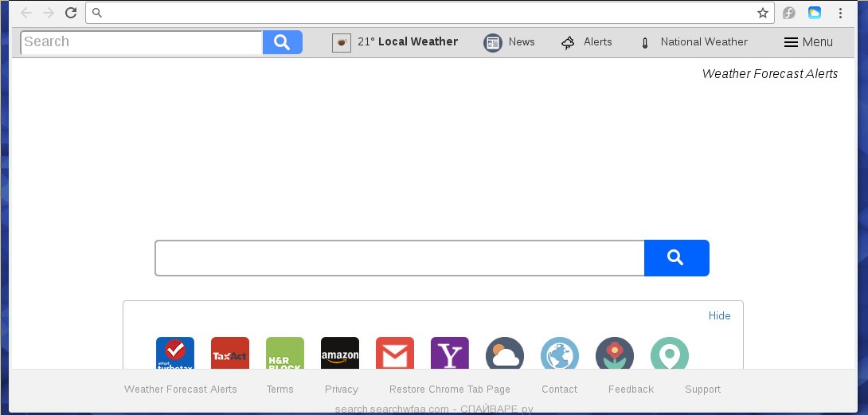
Task: Open the TurboTax shortcut tile
Action: (175, 353)
